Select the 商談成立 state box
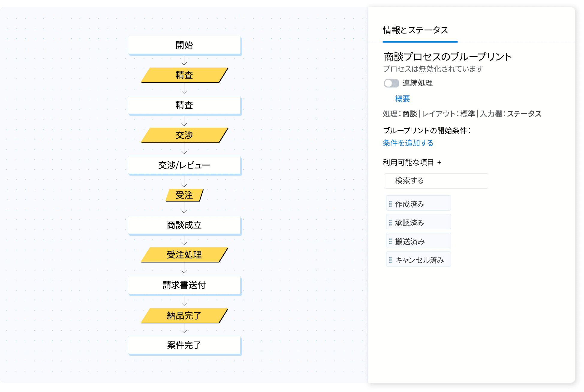 point(184,225)
